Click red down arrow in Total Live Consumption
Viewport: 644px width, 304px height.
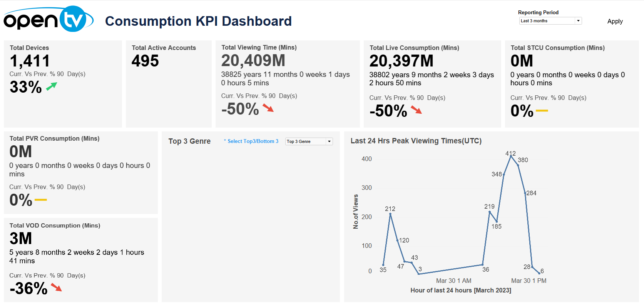tap(417, 110)
